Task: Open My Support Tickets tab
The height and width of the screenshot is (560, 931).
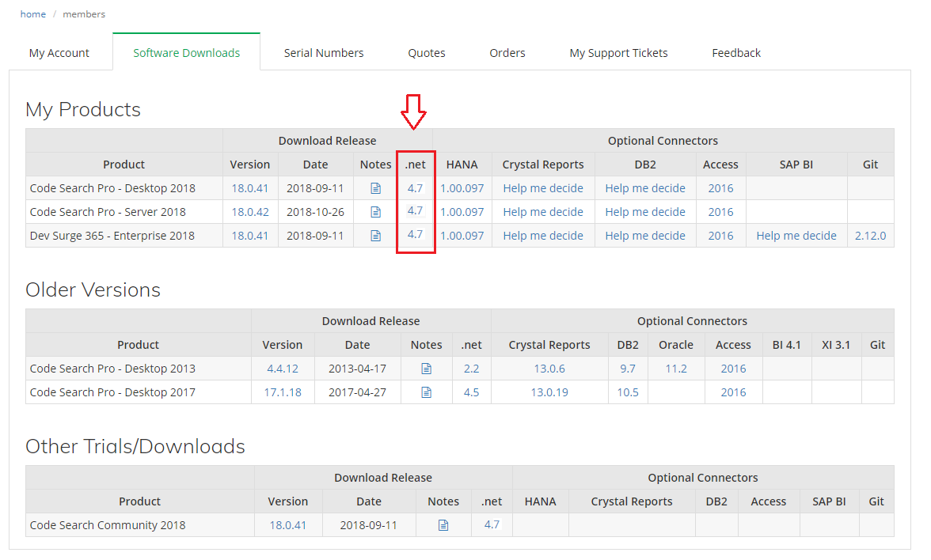Action: (x=619, y=53)
